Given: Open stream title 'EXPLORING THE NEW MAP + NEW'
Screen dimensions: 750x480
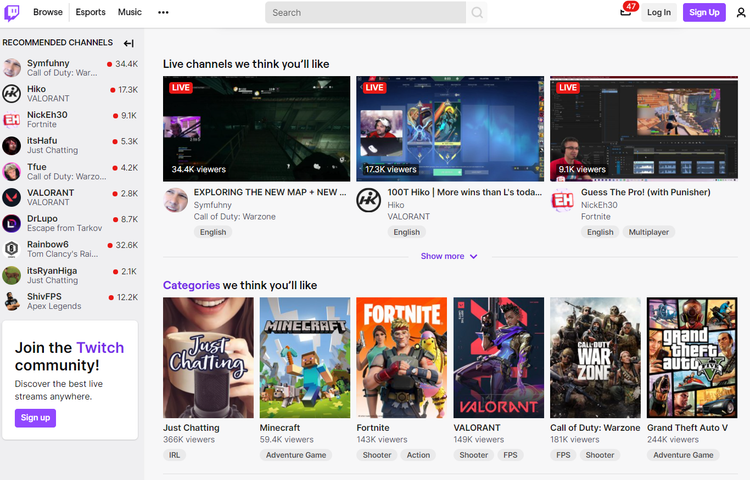Looking at the screenshot, I should click(x=270, y=192).
